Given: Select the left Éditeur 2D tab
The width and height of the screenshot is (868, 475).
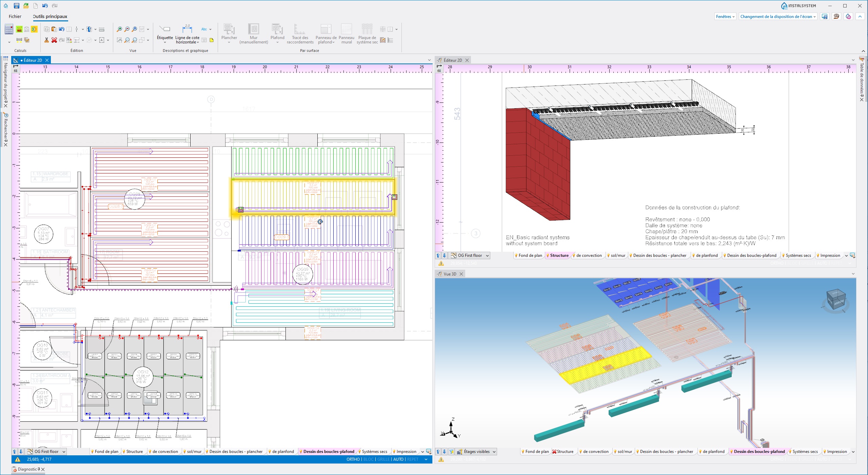Looking at the screenshot, I should 31,60.
